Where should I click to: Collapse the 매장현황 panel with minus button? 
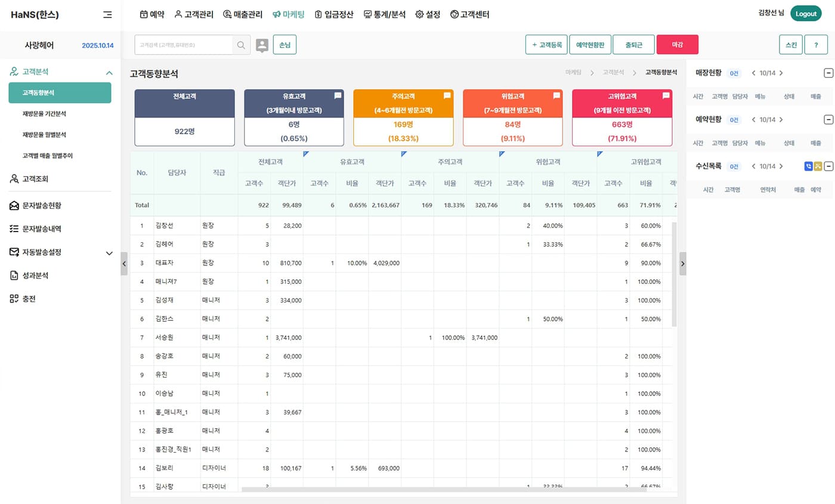[x=828, y=73]
